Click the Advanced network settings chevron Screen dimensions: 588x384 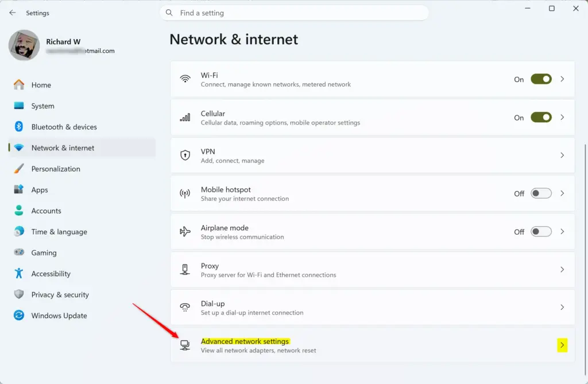tap(562, 346)
